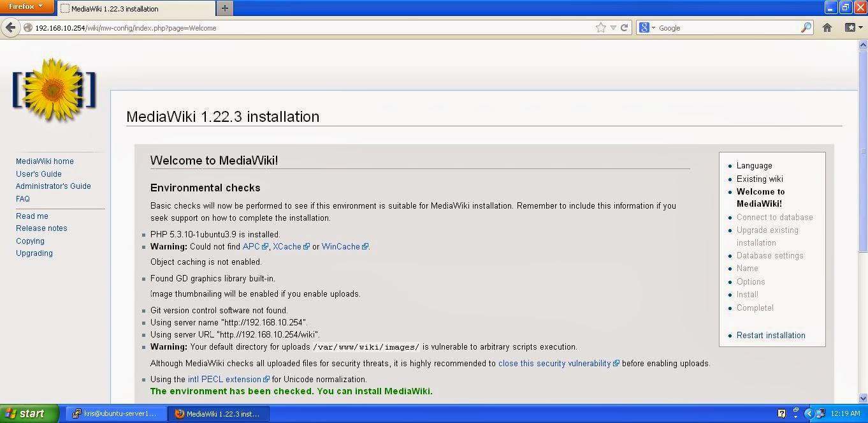
Task: Click the Existing wiki installer step
Action: [760, 179]
